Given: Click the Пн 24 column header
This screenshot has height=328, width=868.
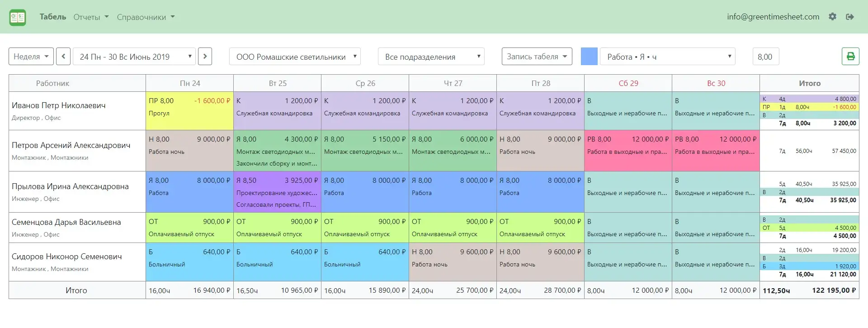Looking at the screenshot, I should pyautogui.click(x=189, y=83).
